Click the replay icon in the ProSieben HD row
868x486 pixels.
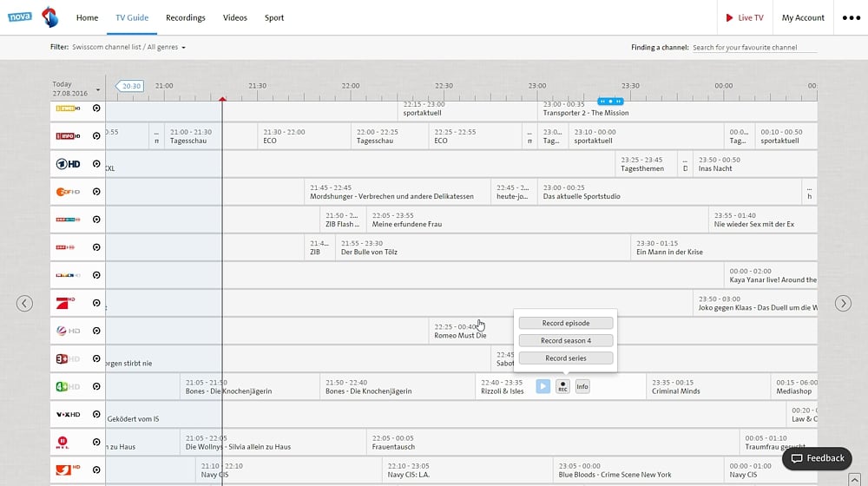(96, 303)
